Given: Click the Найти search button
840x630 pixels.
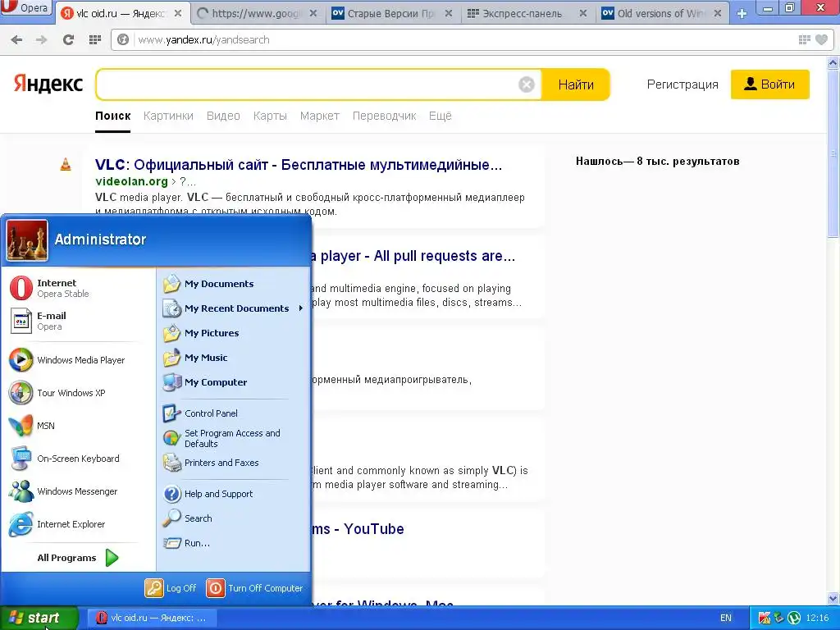Looking at the screenshot, I should point(576,84).
